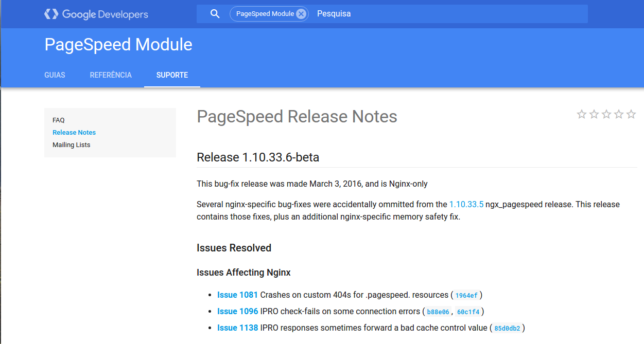644x344 pixels.
Task: Open FAQ in the sidebar
Action: (59, 120)
